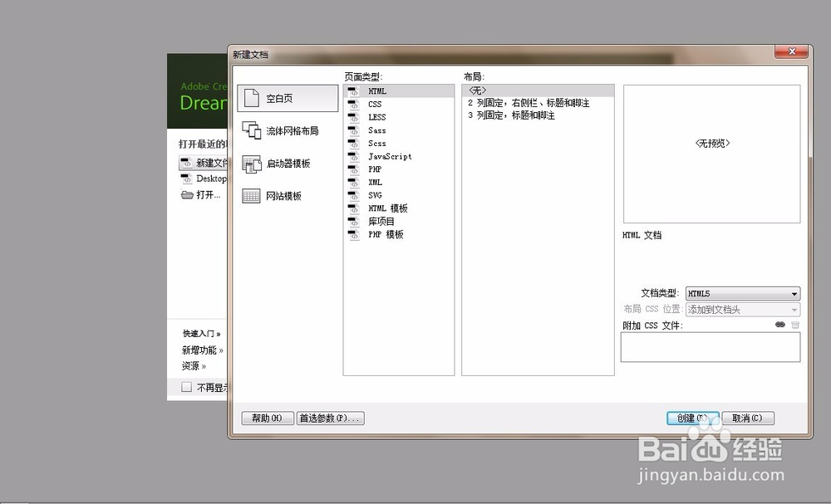Choose HTML in page type list
This screenshot has width=831, height=504.
[399, 91]
